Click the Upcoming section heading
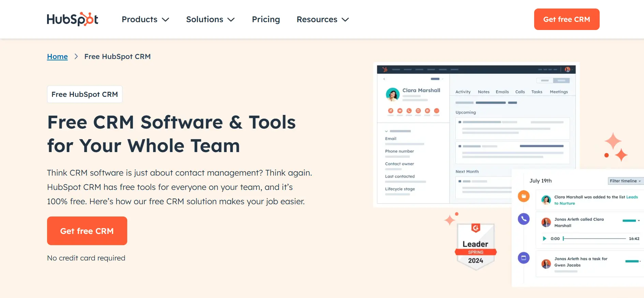644x298 pixels. coord(466,113)
